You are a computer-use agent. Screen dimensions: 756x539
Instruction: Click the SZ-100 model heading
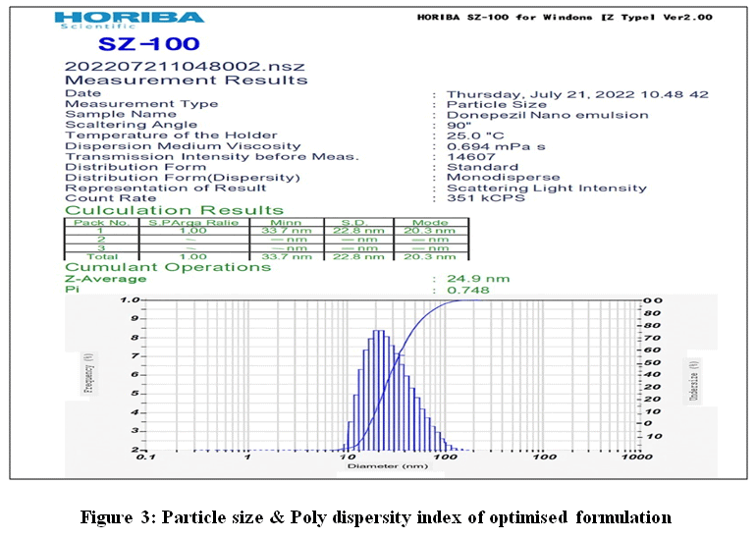tap(148, 44)
